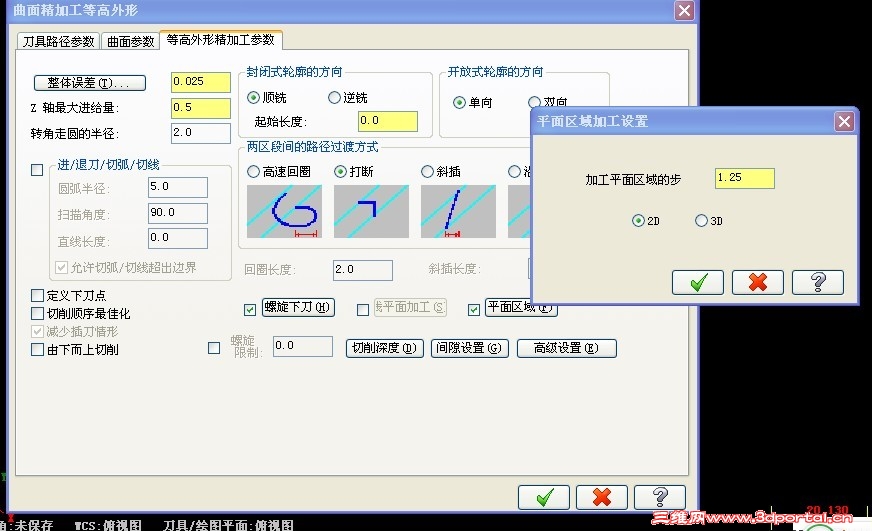This screenshot has width=872, height=531.
Task: Click the 螺旋限制 value field 0.0
Action: pyautogui.click(x=303, y=346)
